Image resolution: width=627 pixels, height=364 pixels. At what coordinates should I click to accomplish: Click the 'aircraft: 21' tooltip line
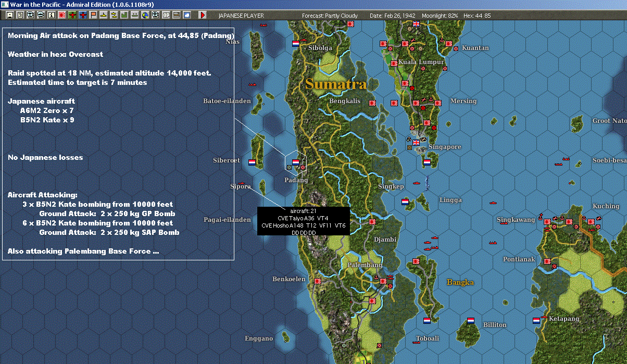303,210
